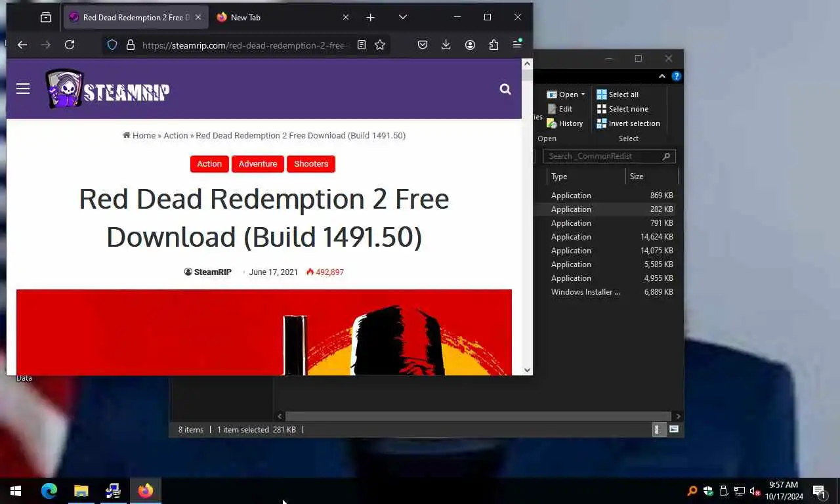840x504 pixels.
Task: Close the Red Dead Redemption 2 tab
Action: [x=198, y=18]
